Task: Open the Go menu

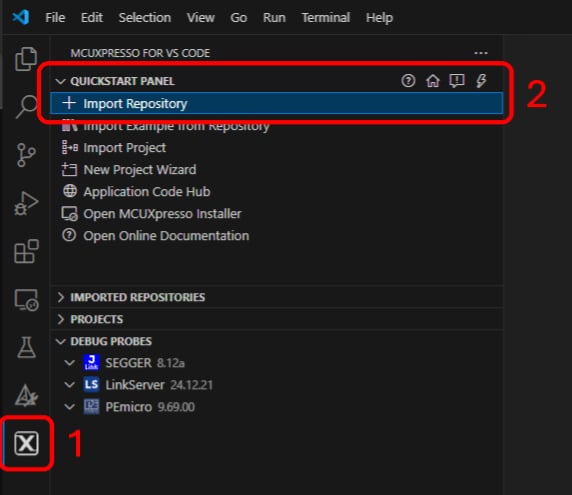Action: pos(239,18)
